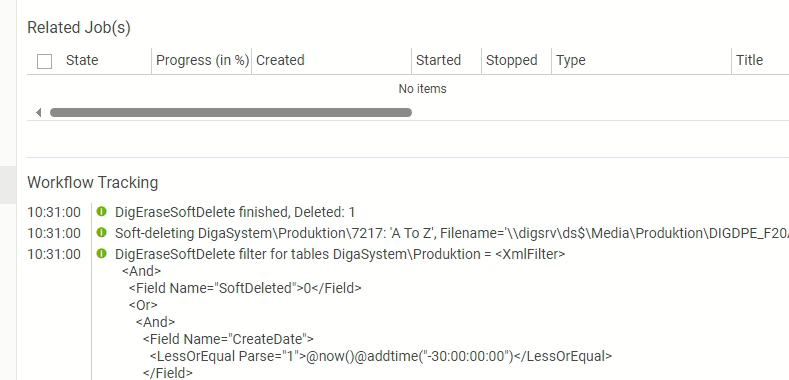Image resolution: width=789 pixels, height=380 pixels.
Task: Sort jobs by the Started column header
Action: (438, 60)
